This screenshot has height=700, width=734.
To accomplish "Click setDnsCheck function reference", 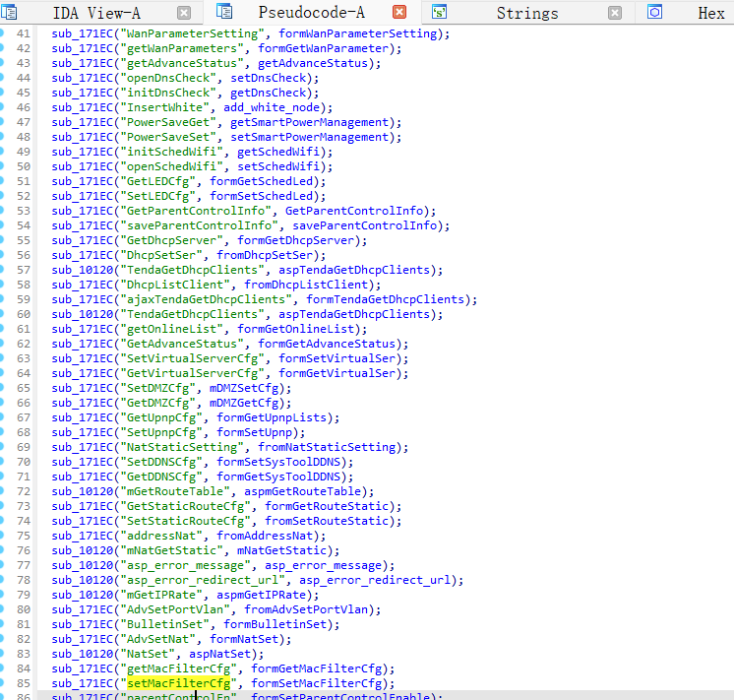I will coord(269,78).
